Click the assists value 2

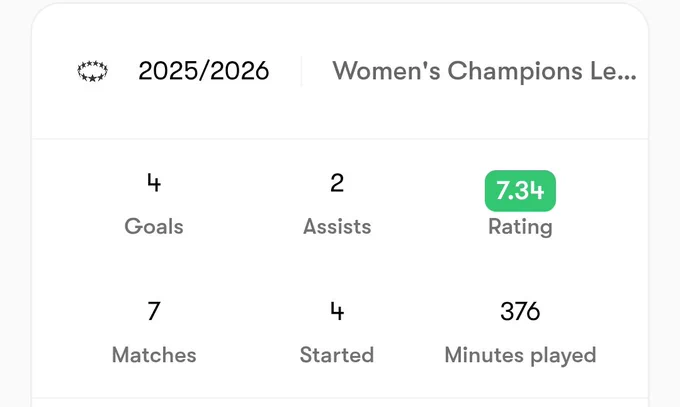point(337,183)
